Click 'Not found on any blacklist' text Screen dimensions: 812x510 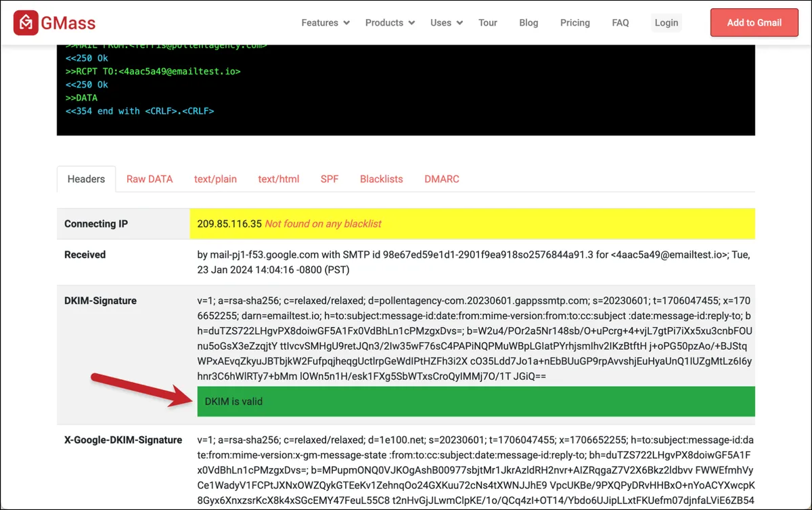[323, 224]
